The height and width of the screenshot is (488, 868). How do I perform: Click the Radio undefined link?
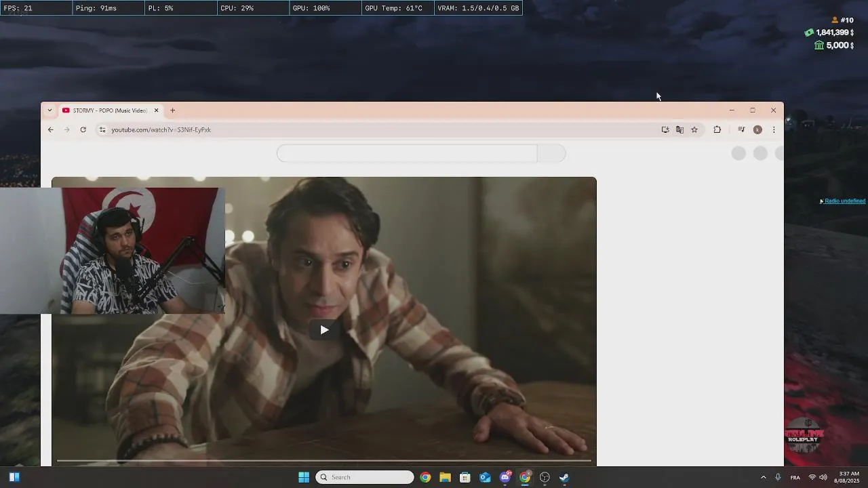pos(844,201)
